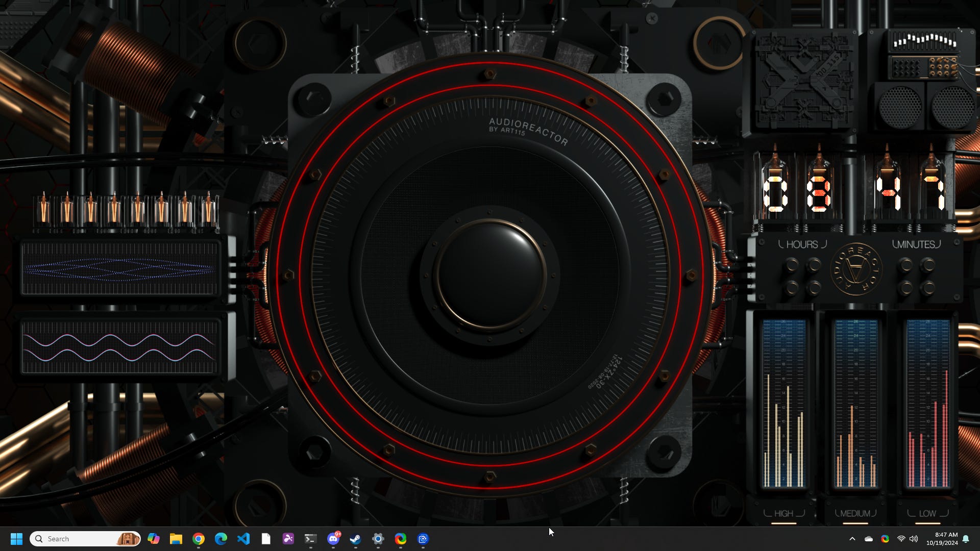Screen dimensions: 980x551
Task: Toggle mute with the speaker icon
Action: 914,539
